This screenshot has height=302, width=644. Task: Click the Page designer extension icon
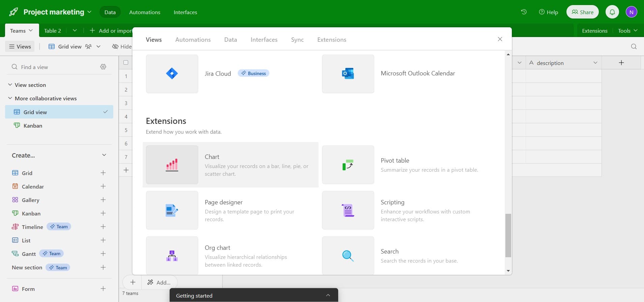[x=172, y=210]
